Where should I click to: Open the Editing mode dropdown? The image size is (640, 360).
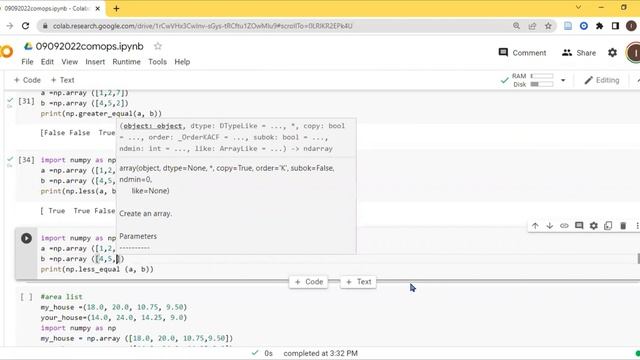602,80
